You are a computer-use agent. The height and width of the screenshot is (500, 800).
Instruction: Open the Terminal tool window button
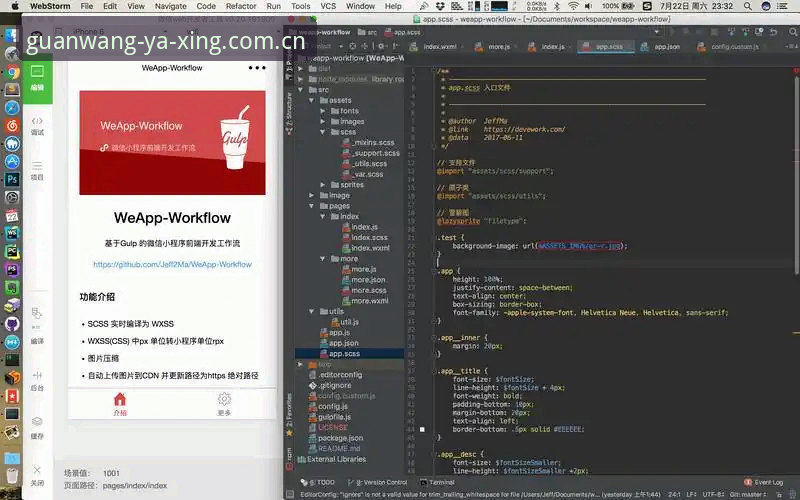point(437,482)
